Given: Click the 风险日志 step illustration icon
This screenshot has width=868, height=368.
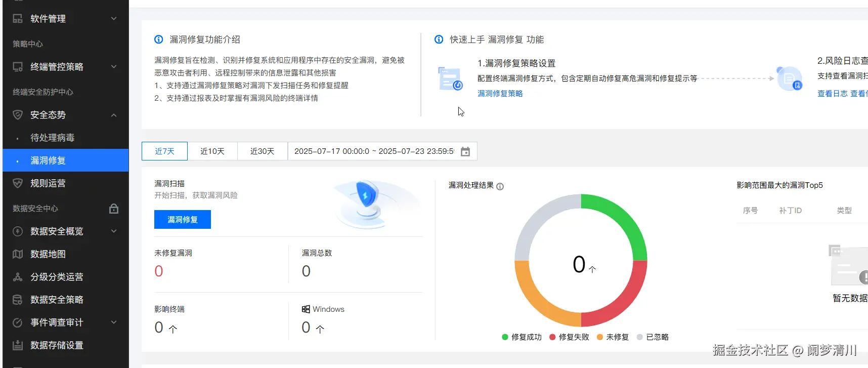Looking at the screenshot, I should [x=790, y=78].
